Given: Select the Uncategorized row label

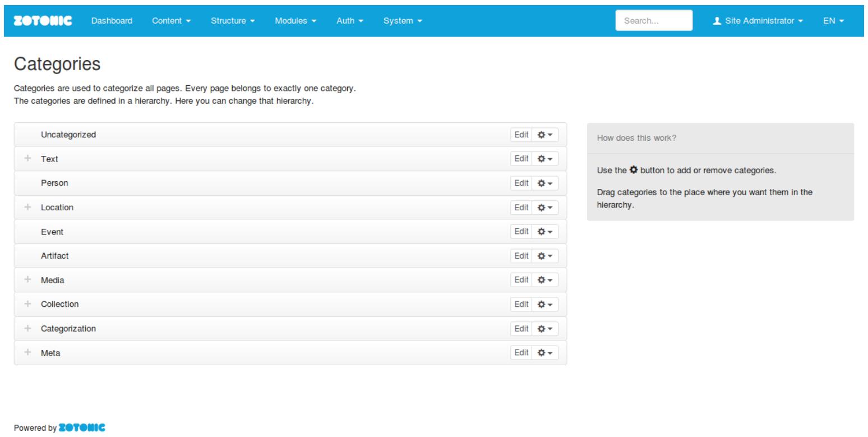Looking at the screenshot, I should tap(68, 135).
